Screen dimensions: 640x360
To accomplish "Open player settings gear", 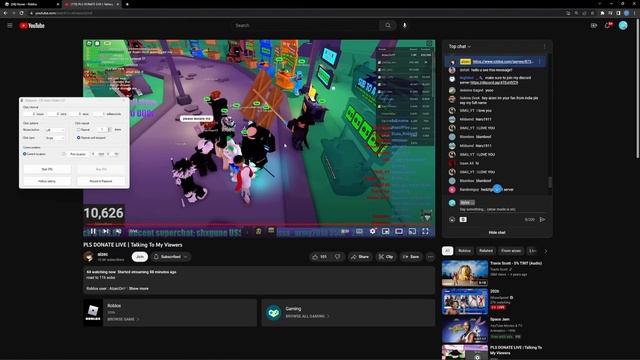I will [372, 231].
